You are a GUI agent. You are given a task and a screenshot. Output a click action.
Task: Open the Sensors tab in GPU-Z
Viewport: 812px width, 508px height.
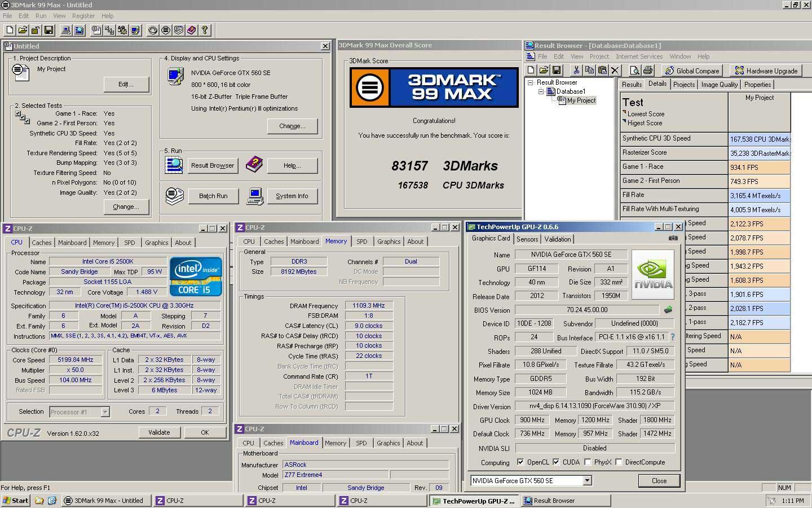click(x=527, y=239)
